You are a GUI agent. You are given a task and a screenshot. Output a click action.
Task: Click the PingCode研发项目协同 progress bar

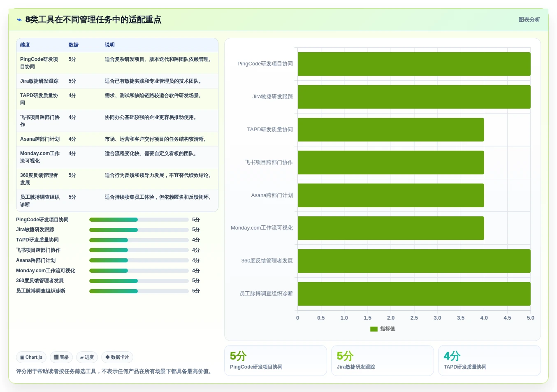coord(139,220)
